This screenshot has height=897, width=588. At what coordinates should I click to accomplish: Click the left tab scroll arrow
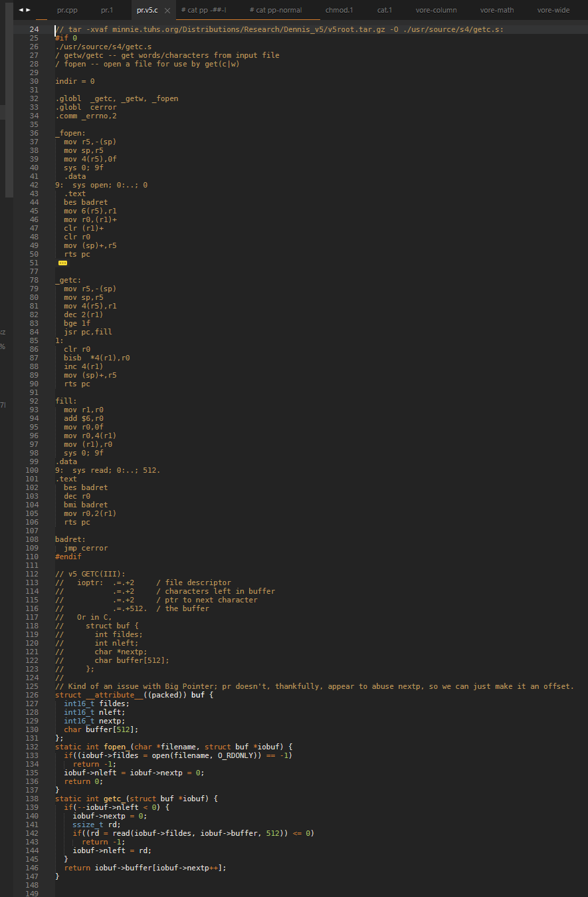pyautogui.click(x=21, y=10)
